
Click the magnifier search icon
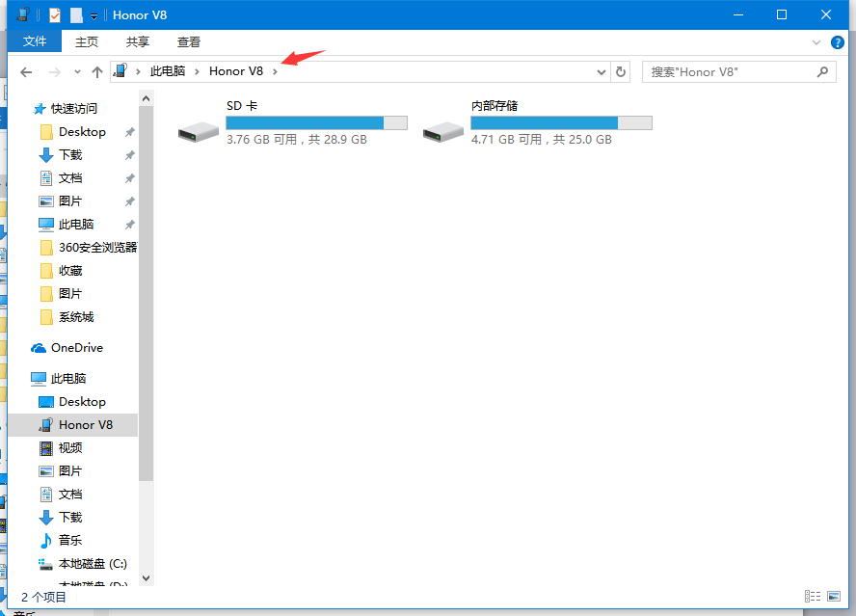tap(822, 72)
